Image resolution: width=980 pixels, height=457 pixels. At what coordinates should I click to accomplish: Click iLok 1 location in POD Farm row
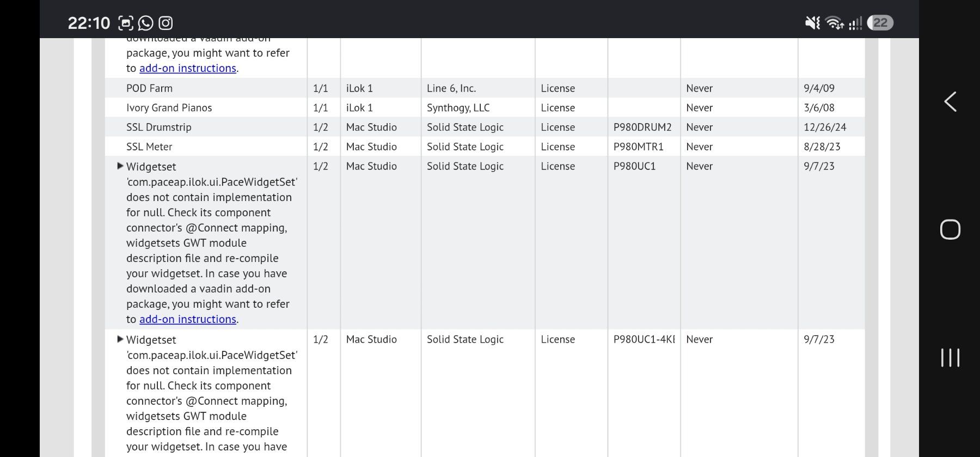coord(359,88)
